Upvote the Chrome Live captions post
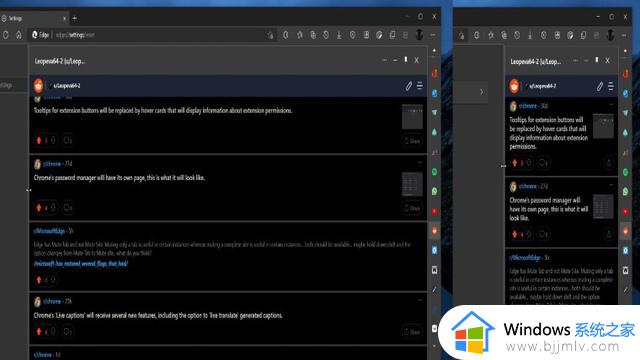640x360 pixels. pyautogui.click(x=39, y=331)
